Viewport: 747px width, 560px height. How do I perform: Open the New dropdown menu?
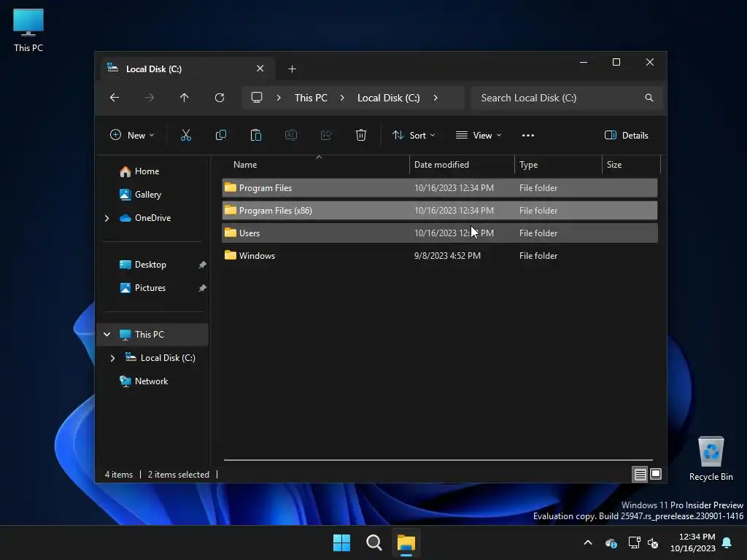coord(132,135)
